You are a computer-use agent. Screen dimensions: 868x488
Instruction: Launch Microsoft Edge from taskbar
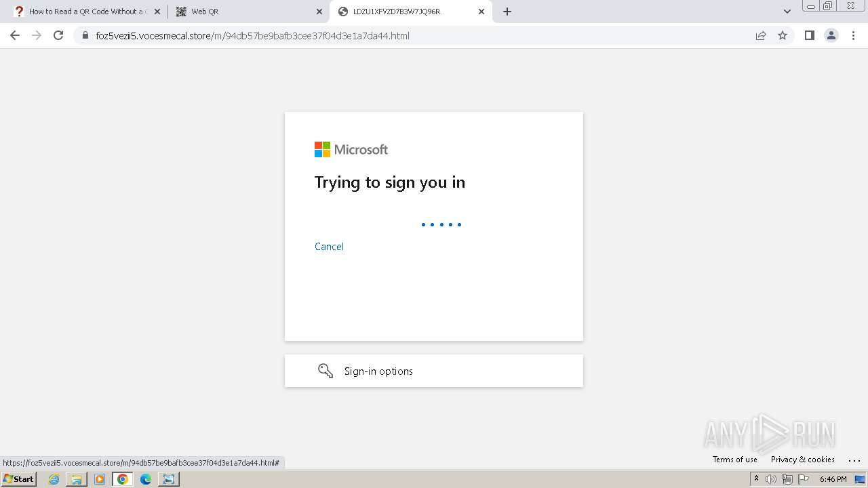click(146, 479)
